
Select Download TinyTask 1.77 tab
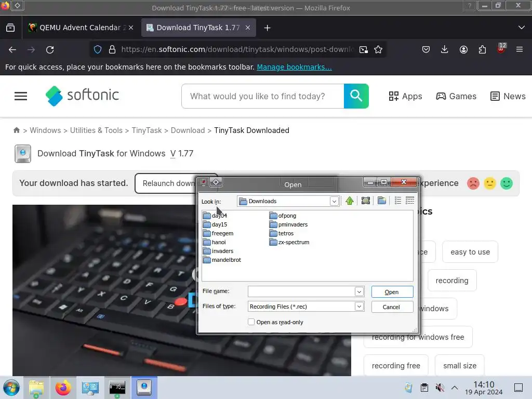(x=198, y=28)
